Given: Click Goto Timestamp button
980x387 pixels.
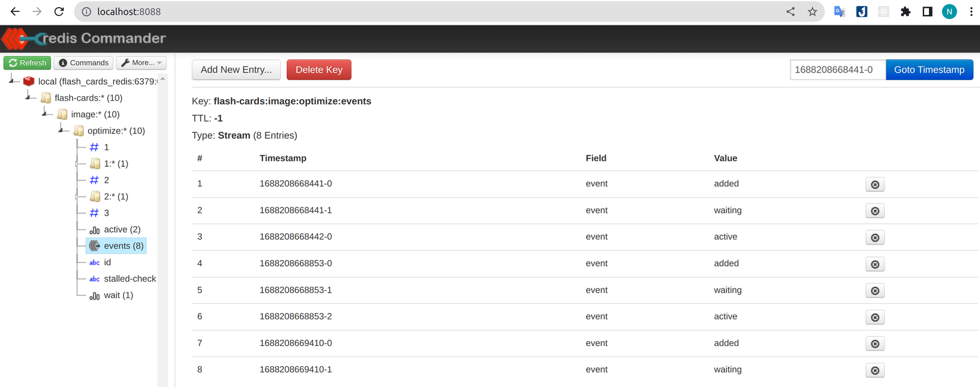Looking at the screenshot, I should [929, 70].
